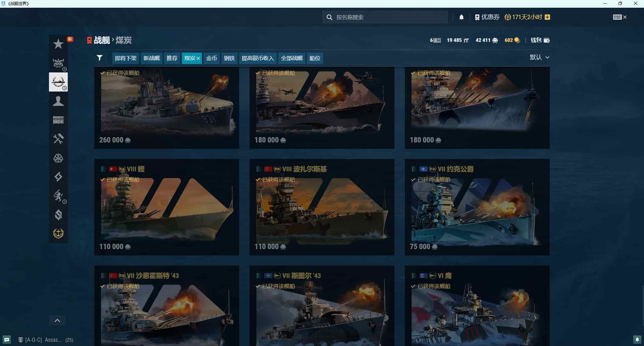Click the bottom-right notification bell icon
Viewport: 644px width, 346px height.
pyautogui.click(x=637, y=340)
